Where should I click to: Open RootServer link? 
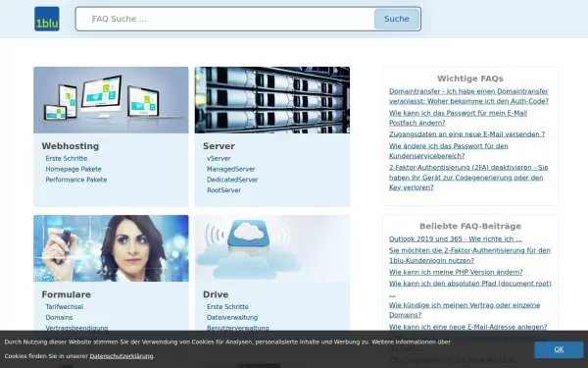point(223,190)
